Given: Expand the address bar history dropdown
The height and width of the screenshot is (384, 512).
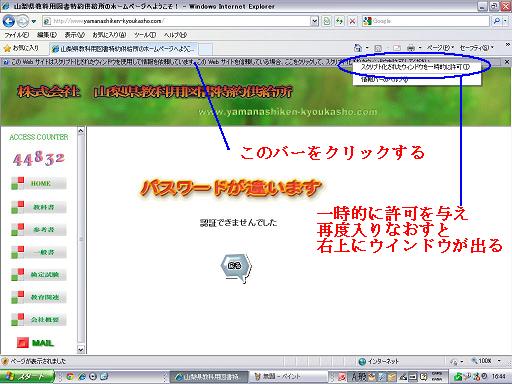Looking at the screenshot, I should [x=314, y=21].
